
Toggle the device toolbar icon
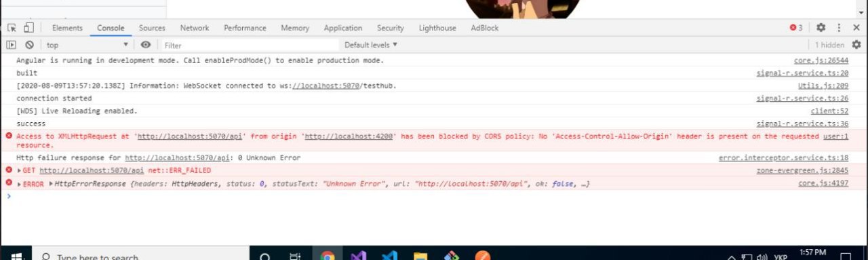point(28,28)
